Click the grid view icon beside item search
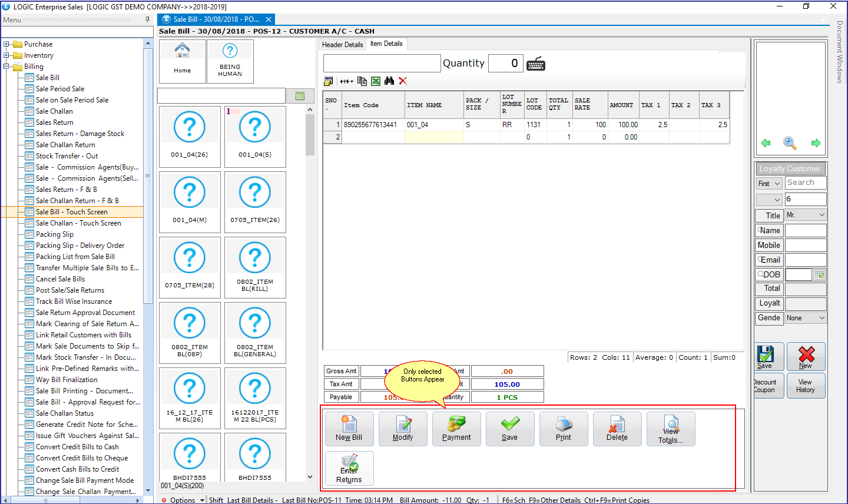Image resolution: width=848 pixels, height=504 pixels. [300, 96]
